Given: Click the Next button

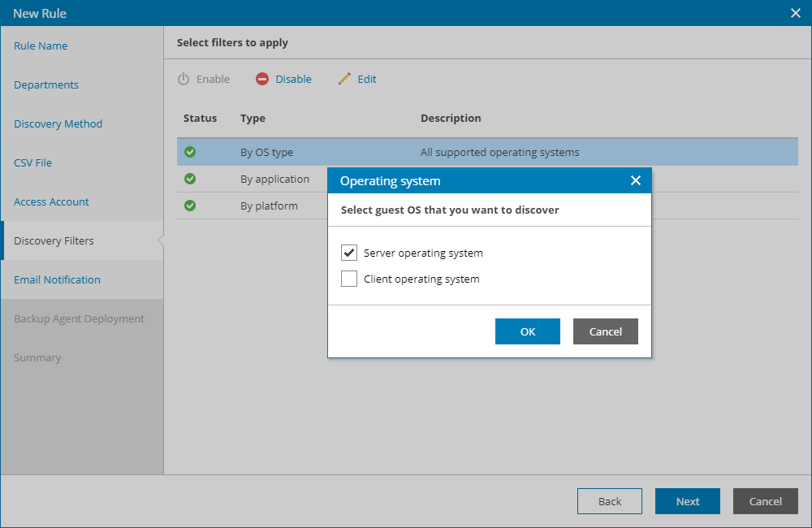Looking at the screenshot, I should 687,501.
